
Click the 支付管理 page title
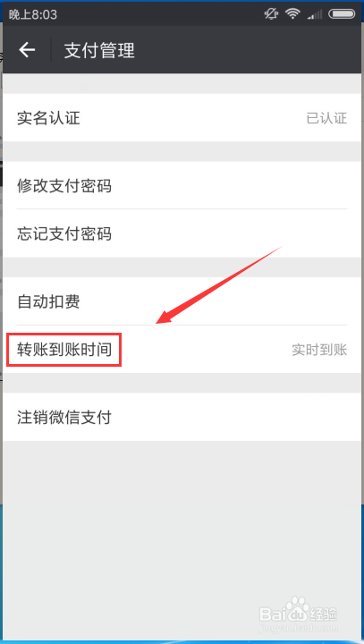[99, 50]
